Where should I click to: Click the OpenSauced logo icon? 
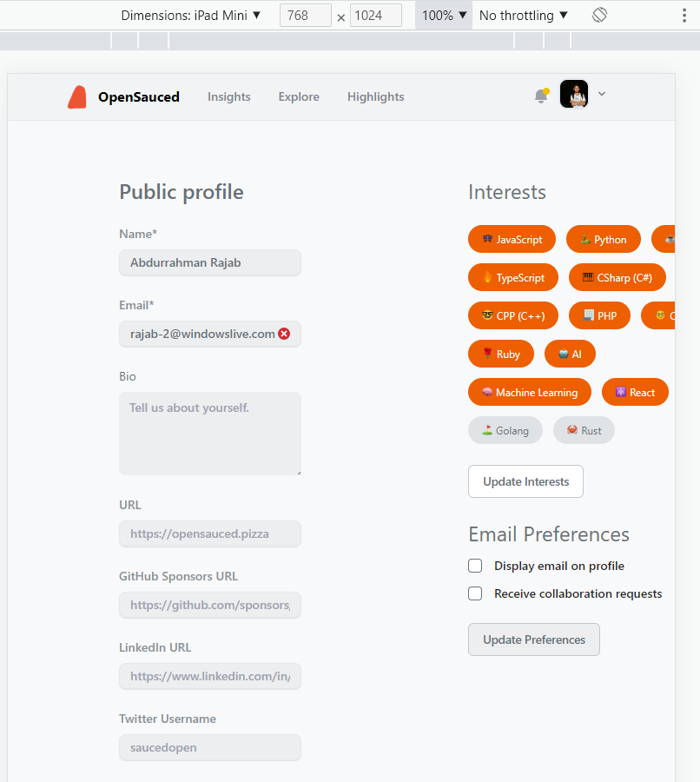[x=77, y=96]
